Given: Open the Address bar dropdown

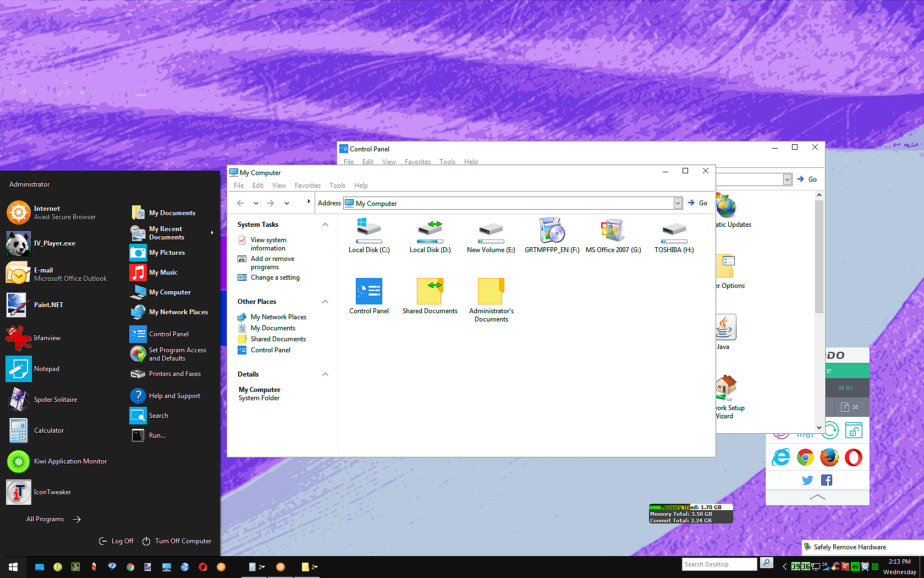Looking at the screenshot, I should click(678, 203).
